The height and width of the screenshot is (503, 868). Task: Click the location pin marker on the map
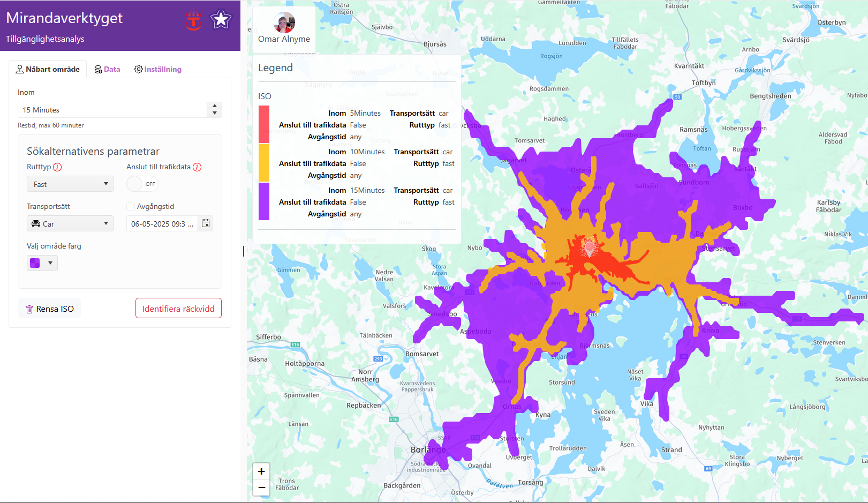pyautogui.click(x=590, y=248)
